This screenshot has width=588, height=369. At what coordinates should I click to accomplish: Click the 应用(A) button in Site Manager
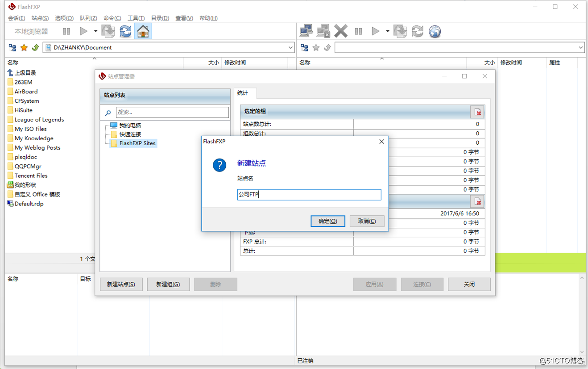[x=375, y=284]
